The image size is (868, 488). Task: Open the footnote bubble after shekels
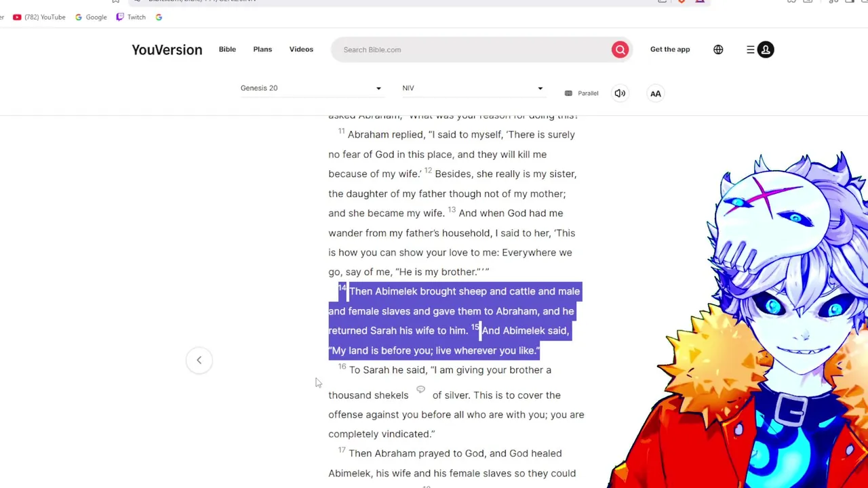pyautogui.click(x=420, y=390)
